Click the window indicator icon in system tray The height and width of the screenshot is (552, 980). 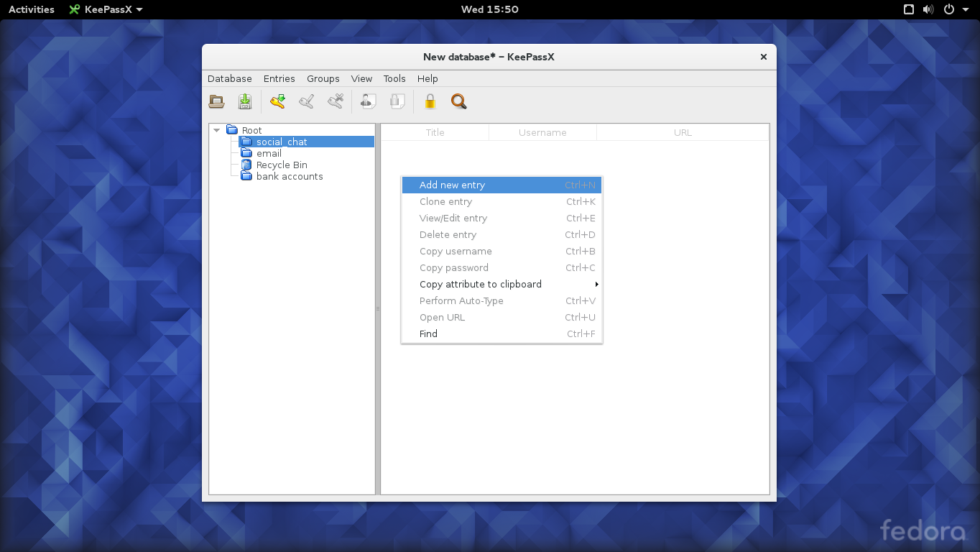coord(908,9)
